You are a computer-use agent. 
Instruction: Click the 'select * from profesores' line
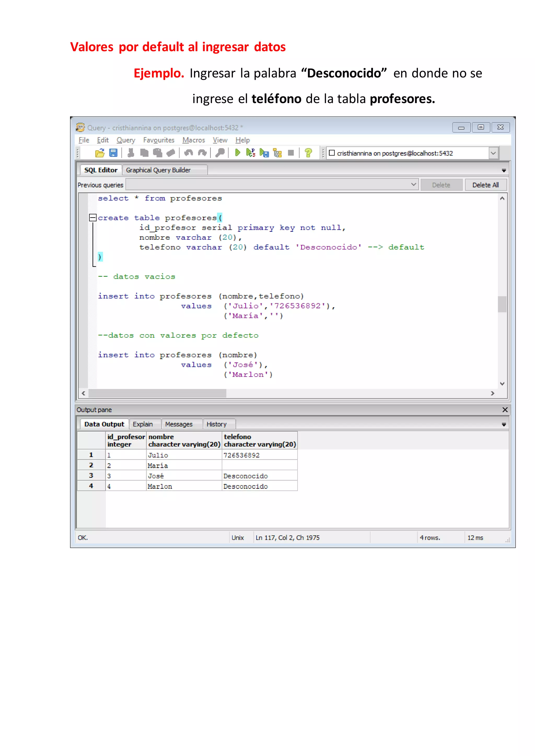160,198
